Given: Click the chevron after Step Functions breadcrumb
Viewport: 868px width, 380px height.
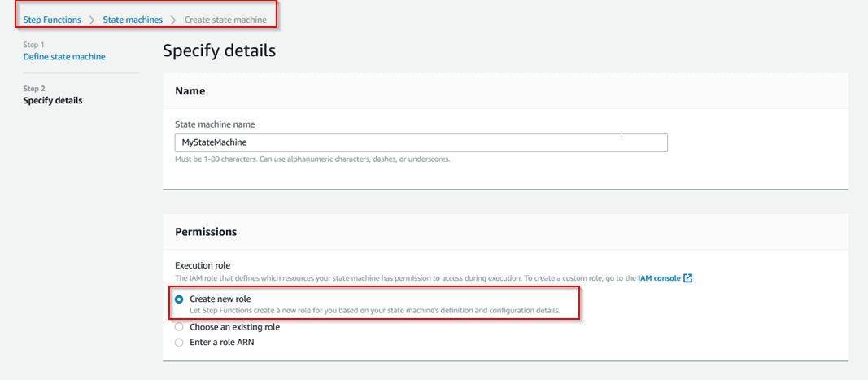Looking at the screenshot, I should [92, 20].
